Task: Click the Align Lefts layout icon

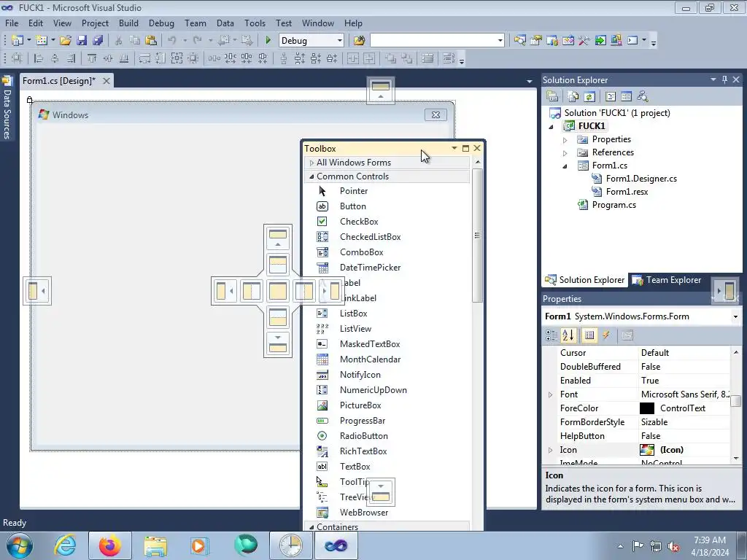Action: pyautogui.click(x=39, y=58)
